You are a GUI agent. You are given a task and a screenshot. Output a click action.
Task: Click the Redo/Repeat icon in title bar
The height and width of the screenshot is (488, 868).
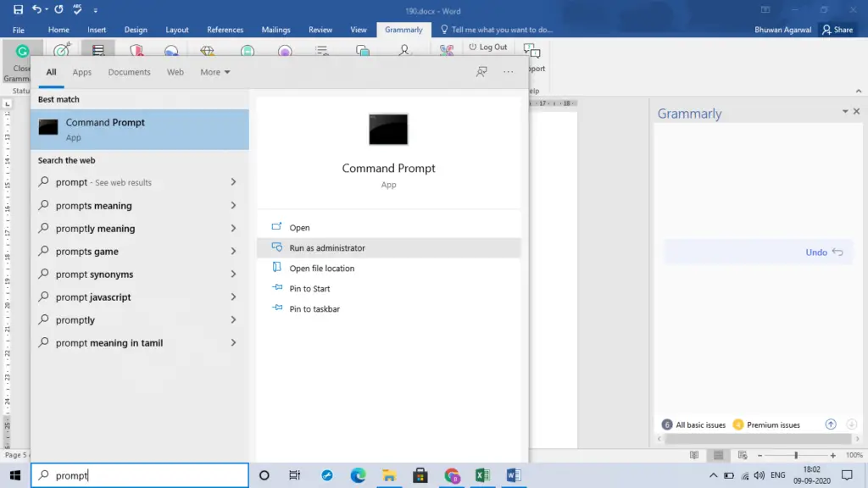(x=58, y=9)
